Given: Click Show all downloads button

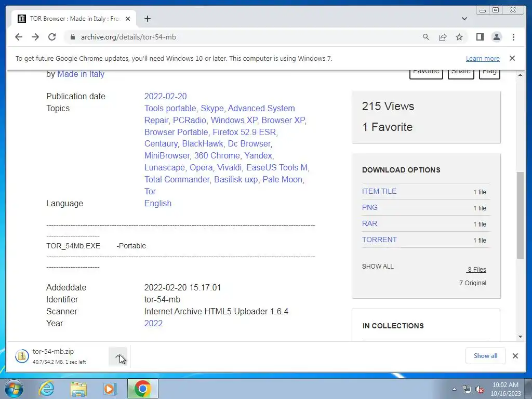Looking at the screenshot, I should 486,355.
